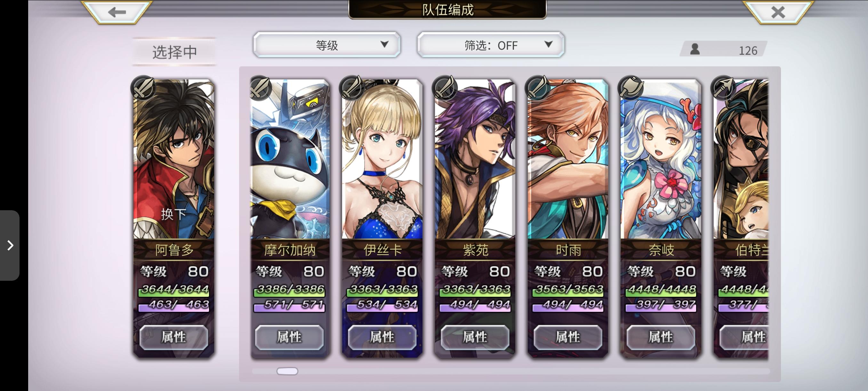Click the character count person icon
The image size is (868, 391).
695,49
